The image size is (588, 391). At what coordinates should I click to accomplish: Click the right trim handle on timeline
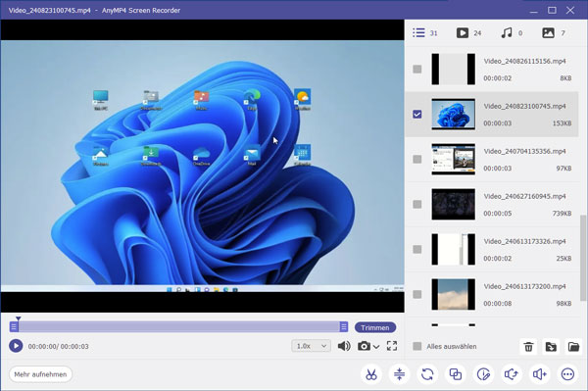tap(344, 327)
